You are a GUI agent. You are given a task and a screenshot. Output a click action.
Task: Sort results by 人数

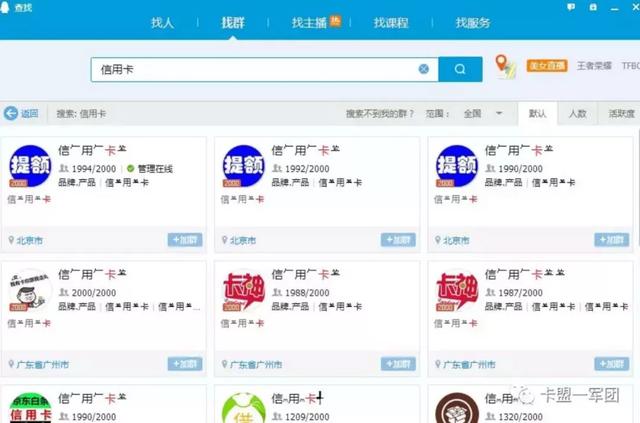[578, 114]
